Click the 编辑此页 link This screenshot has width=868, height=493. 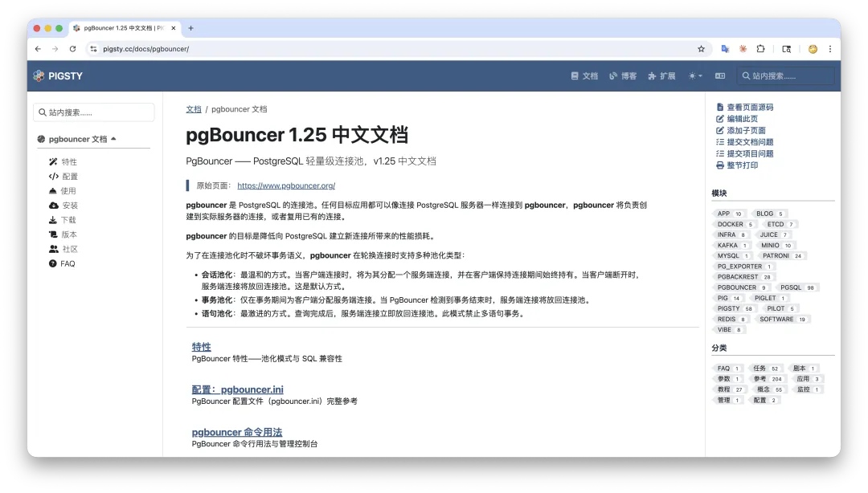click(x=743, y=118)
